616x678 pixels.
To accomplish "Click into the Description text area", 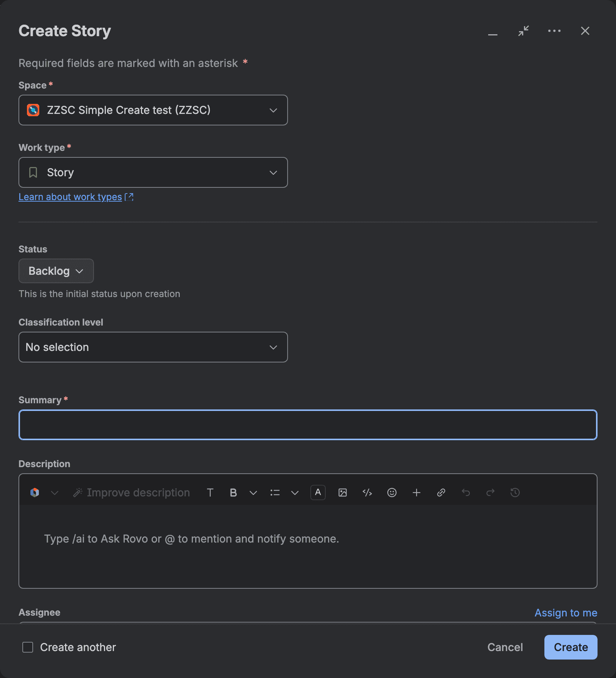I will [308, 546].
